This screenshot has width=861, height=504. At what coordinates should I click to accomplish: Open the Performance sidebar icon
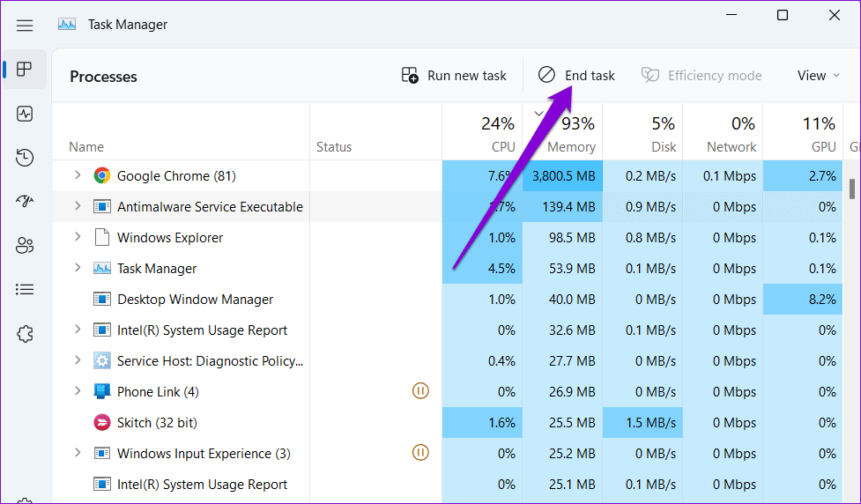coord(25,114)
